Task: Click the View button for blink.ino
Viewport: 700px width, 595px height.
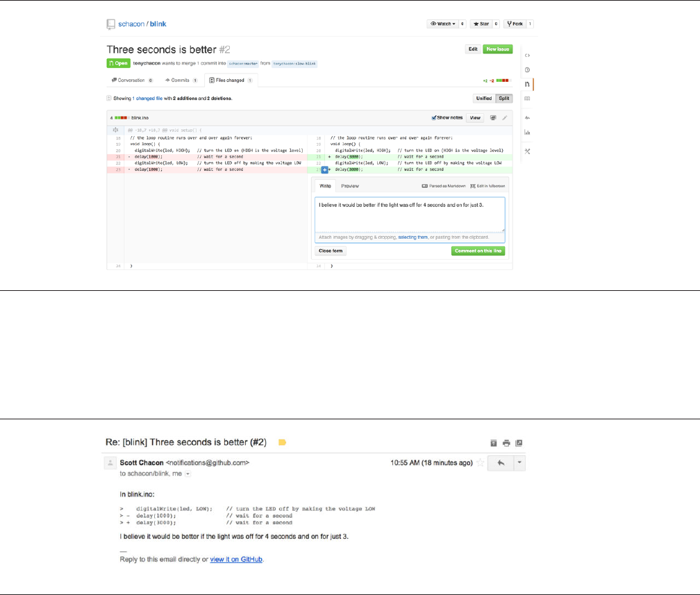Action: pos(475,118)
